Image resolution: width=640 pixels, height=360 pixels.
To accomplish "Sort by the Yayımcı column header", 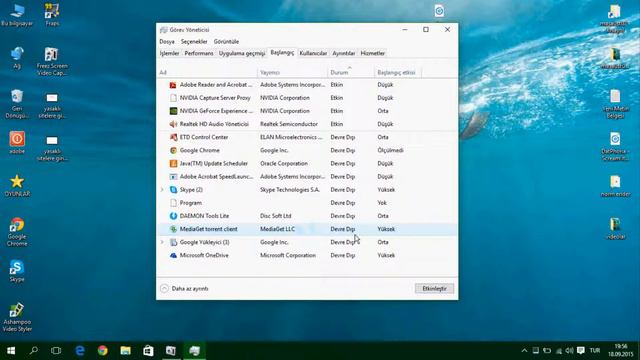I will [293, 73].
